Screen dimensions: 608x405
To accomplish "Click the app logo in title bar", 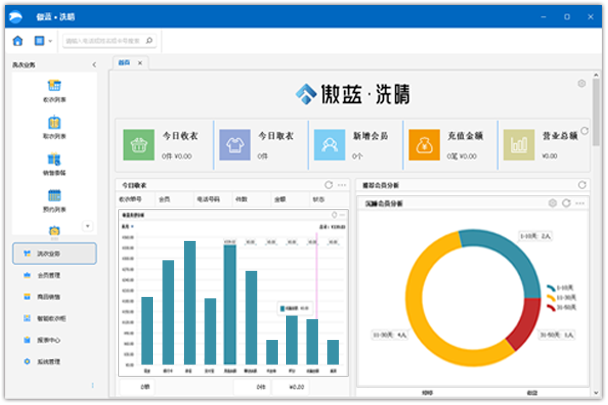I will pos(16,17).
